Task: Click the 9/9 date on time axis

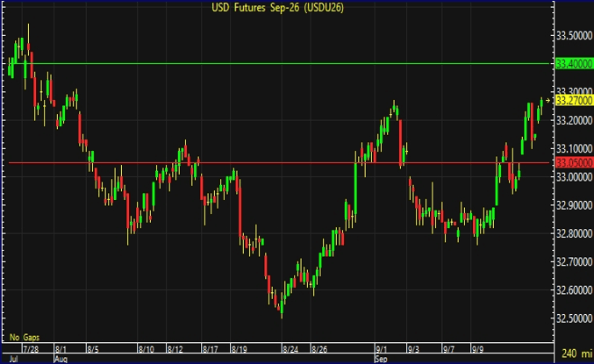Action: pyautogui.click(x=477, y=349)
